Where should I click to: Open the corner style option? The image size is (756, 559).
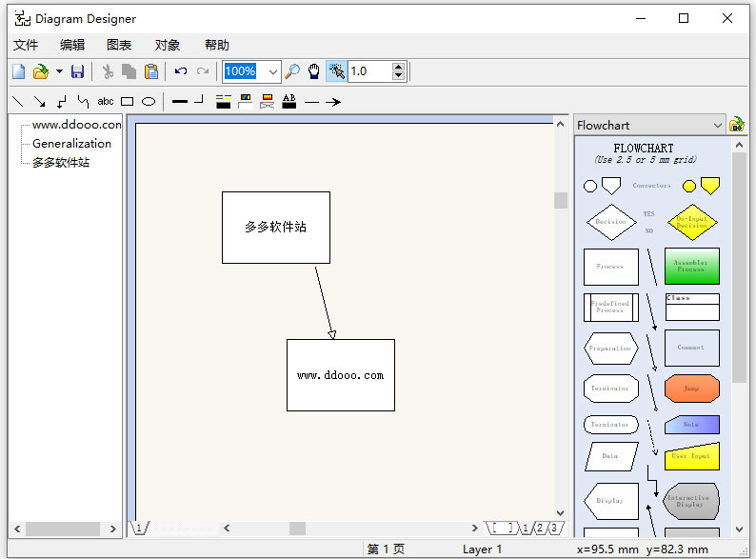pyautogui.click(x=199, y=100)
